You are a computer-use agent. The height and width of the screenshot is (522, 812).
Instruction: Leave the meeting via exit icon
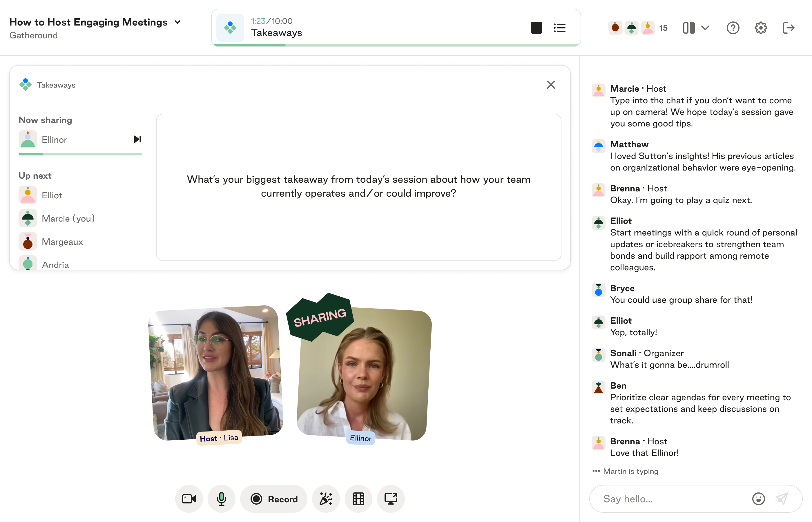coord(789,28)
